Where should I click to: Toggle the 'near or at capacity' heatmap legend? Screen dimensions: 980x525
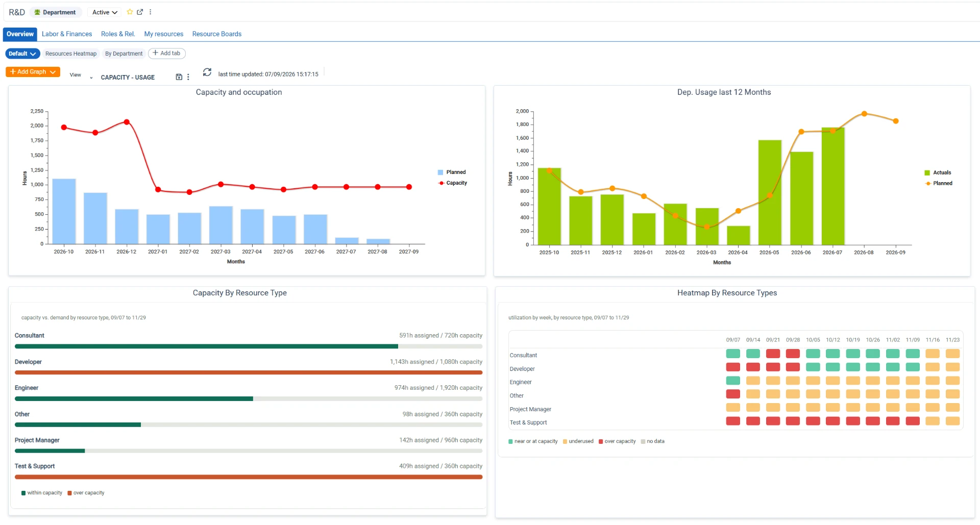click(x=533, y=442)
